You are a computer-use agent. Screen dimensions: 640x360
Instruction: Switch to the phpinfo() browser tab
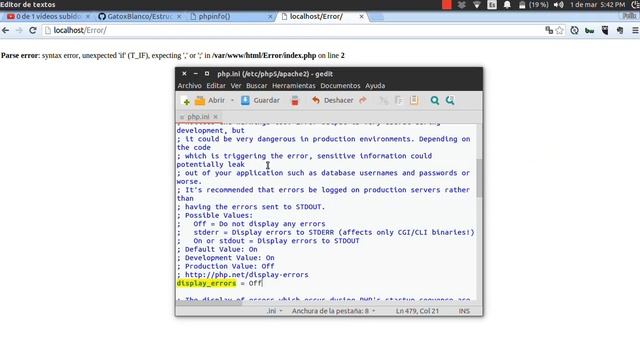tap(231, 17)
